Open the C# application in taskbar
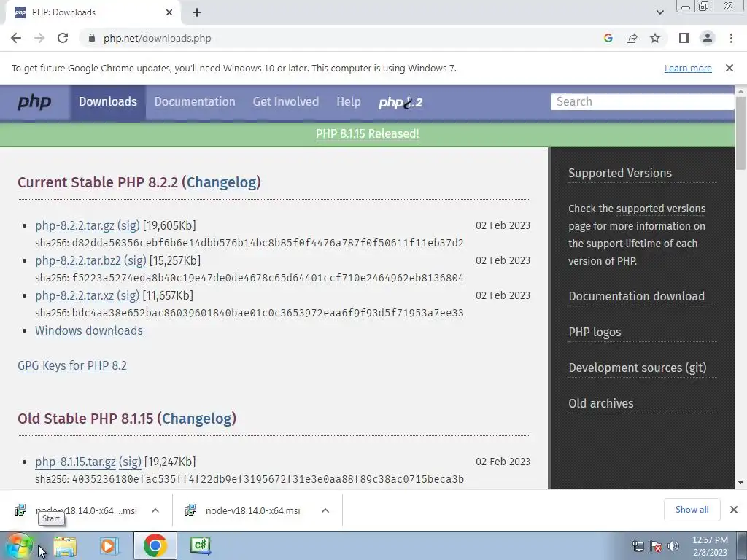This screenshot has height=560, width=747. (x=201, y=545)
